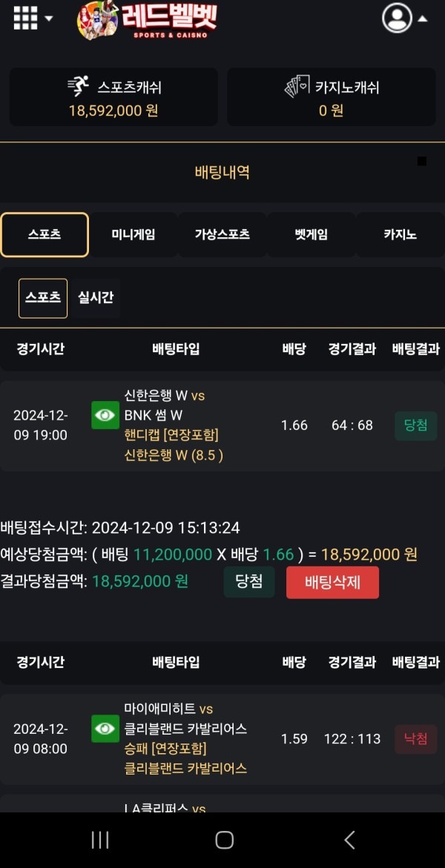The height and width of the screenshot is (868, 445).
Task: Expand the 벳게임 section
Action: point(311,234)
